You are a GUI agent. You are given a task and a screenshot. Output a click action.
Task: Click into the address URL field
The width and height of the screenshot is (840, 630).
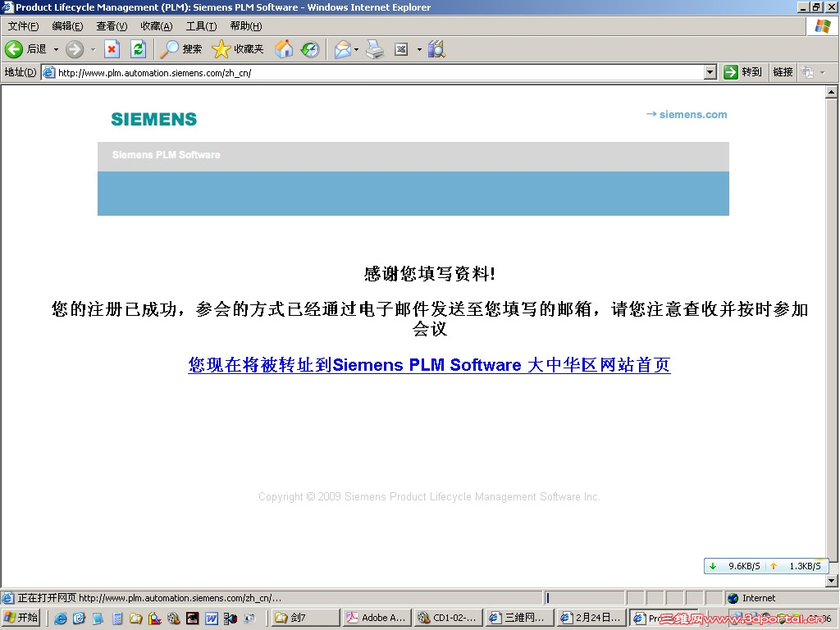(379, 72)
